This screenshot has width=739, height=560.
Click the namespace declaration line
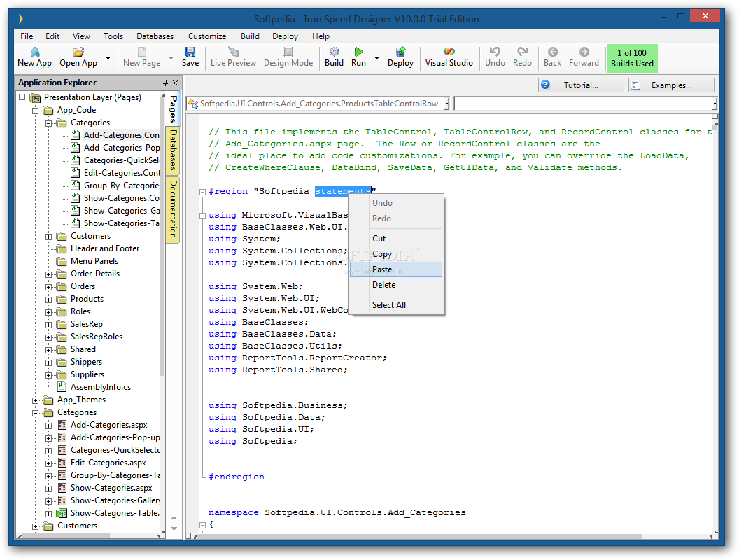tap(337, 512)
